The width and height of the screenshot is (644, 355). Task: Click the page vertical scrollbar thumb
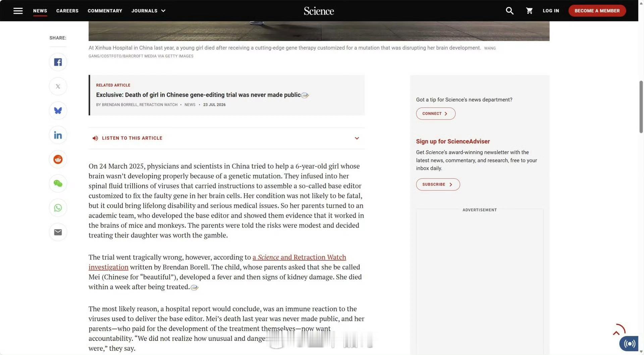click(x=641, y=107)
